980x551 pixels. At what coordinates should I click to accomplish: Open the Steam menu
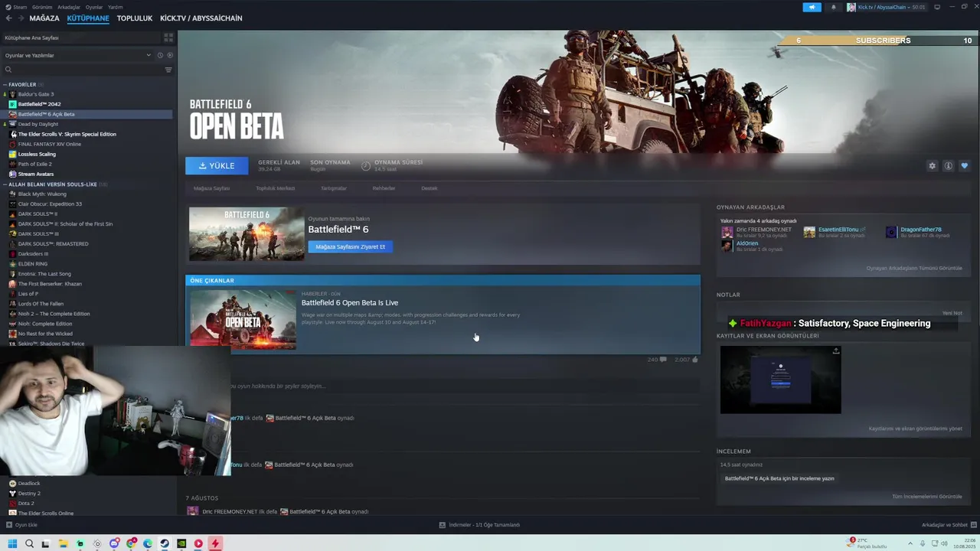click(x=15, y=7)
